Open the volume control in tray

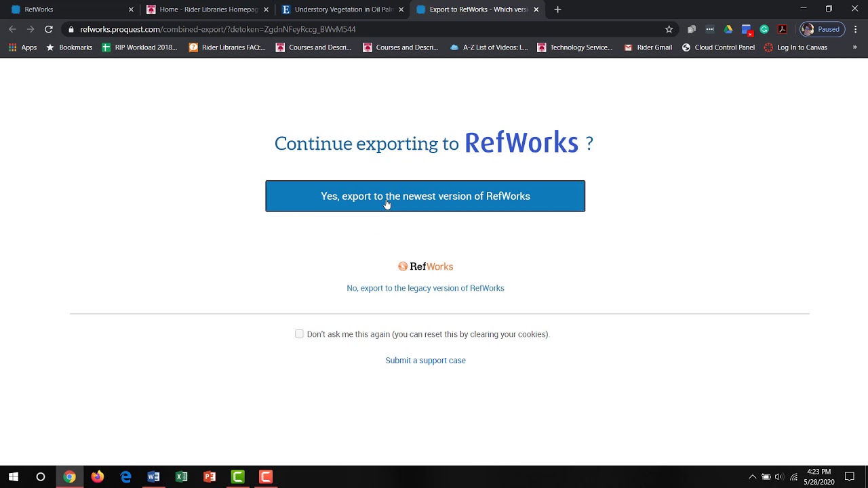tap(779, 477)
